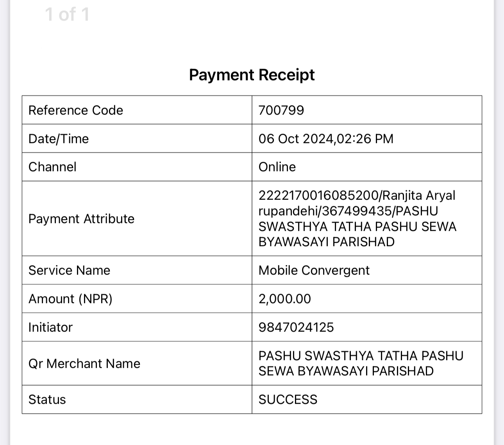Click the Initiator label cell

click(x=137, y=327)
